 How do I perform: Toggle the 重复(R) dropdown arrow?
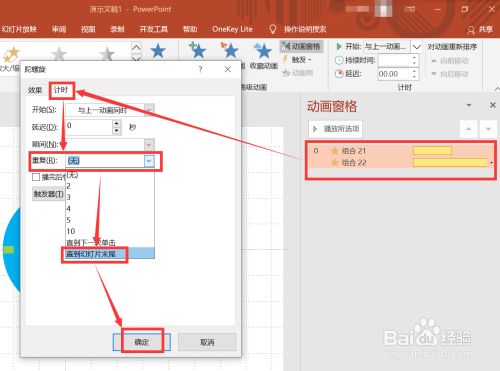point(149,161)
